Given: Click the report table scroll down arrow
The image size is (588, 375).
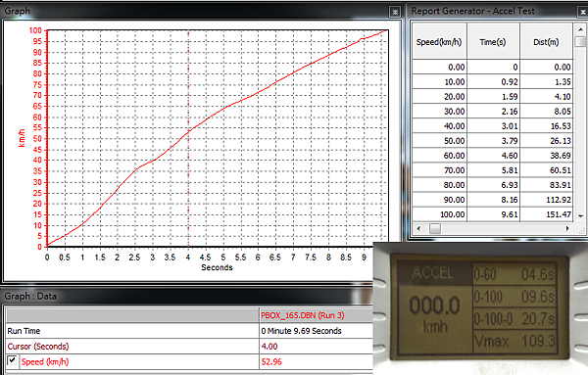Looking at the screenshot, I should click(580, 216).
